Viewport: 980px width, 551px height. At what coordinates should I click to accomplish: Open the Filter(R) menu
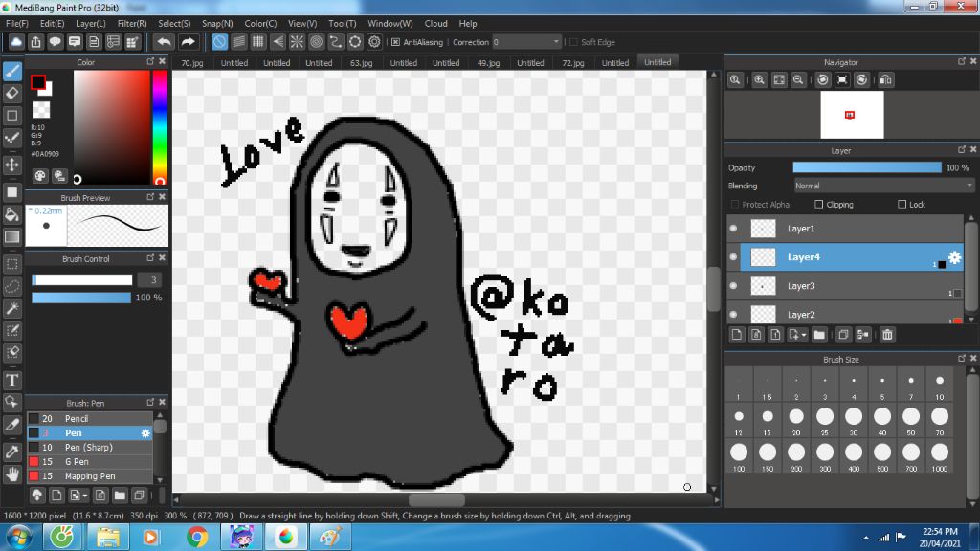[132, 24]
